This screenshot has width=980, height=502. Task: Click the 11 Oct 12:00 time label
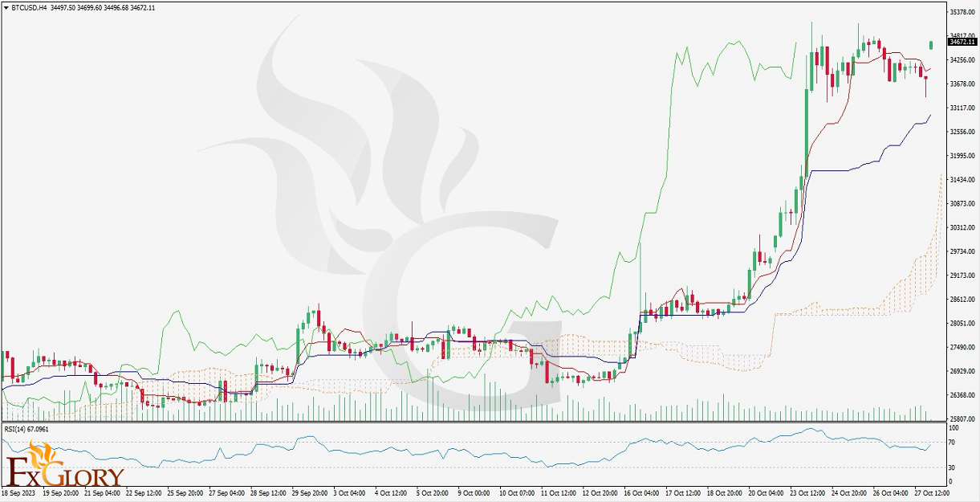click(560, 493)
